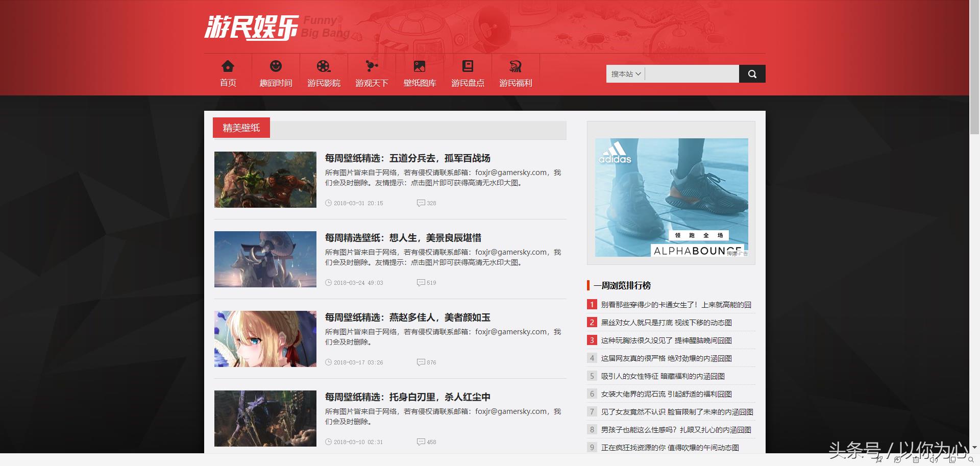980x466 pixels.
Task: Open 游民福利 navigation icon
Action: [516, 66]
